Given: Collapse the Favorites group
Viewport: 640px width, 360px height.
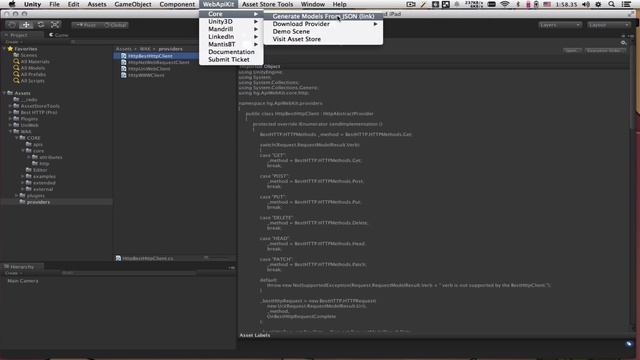Looking at the screenshot, I should (4, 49).
